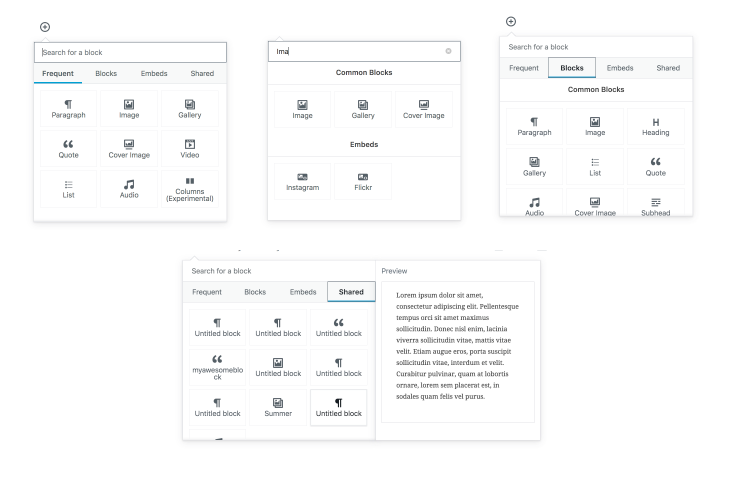Insert Paragraph block from the Frequent tab panel
The width and height of the screenshot is (742, 482).
click(x=69, y=109)
